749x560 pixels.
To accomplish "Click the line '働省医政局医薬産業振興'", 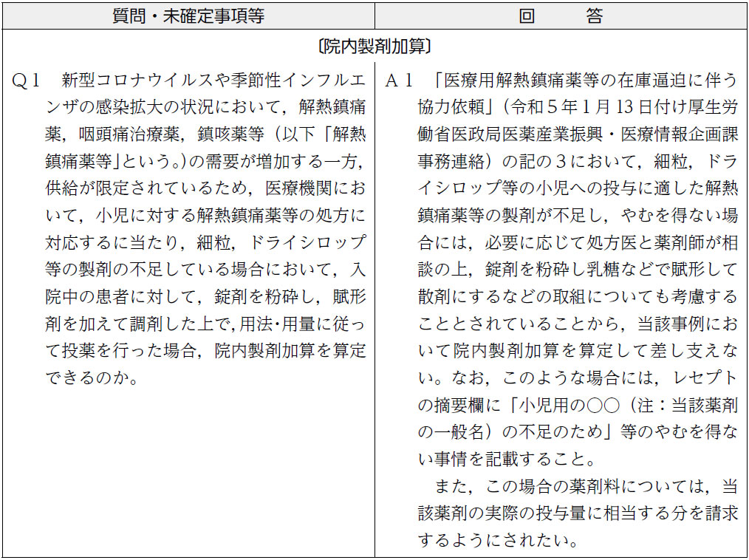I will (578, 134).
